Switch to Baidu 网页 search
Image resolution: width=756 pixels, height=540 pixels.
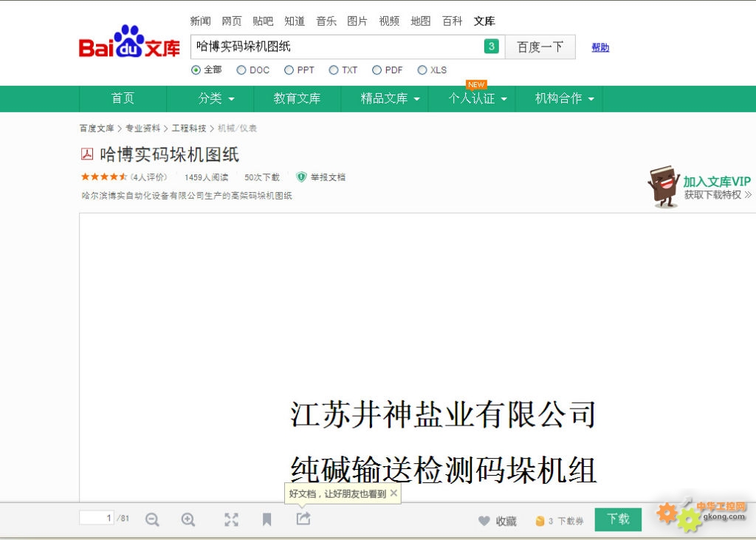(x=231, y=21)
